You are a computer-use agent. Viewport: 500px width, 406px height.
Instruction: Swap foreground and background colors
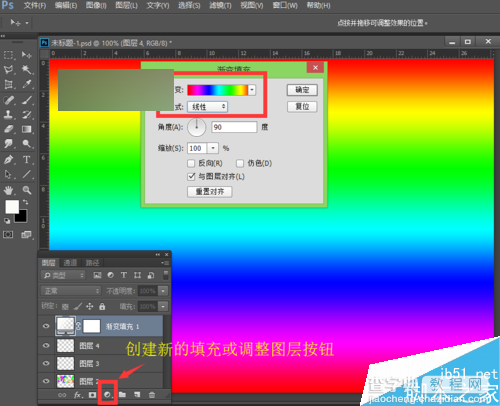click(25, 202)
